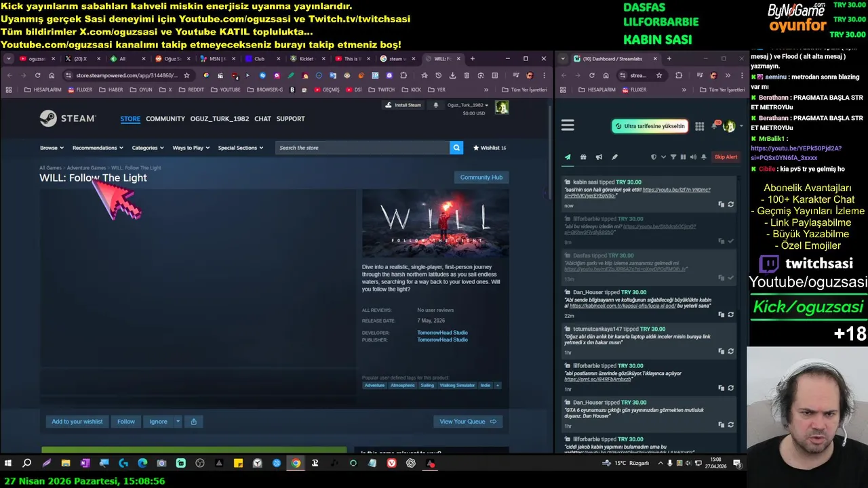Image resolution: width=868 pixels, height=488 pixels.
Task: Open the Oguz_Turk_1982 account dropdown
Action: click(x=468, y=105)
